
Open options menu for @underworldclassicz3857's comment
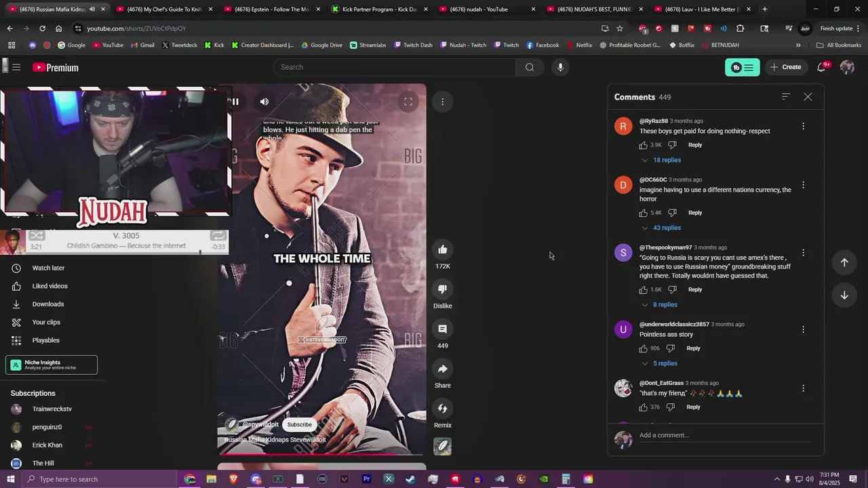(803, 329)
